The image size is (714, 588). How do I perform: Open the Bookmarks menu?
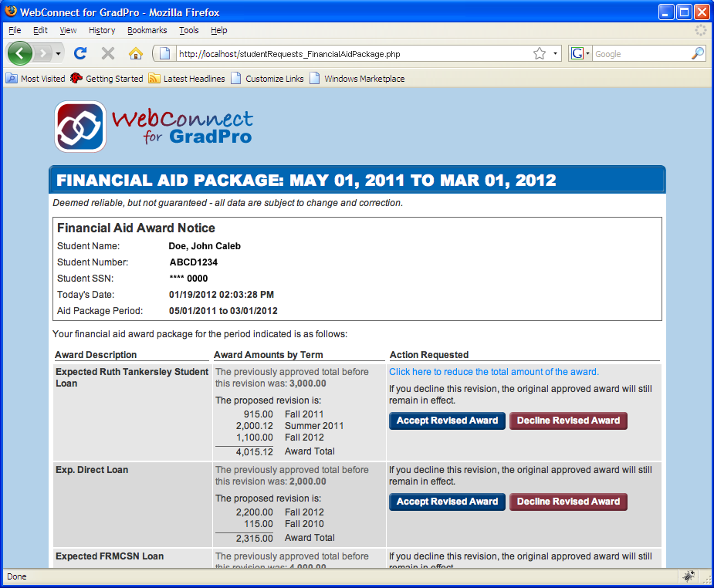147,30
